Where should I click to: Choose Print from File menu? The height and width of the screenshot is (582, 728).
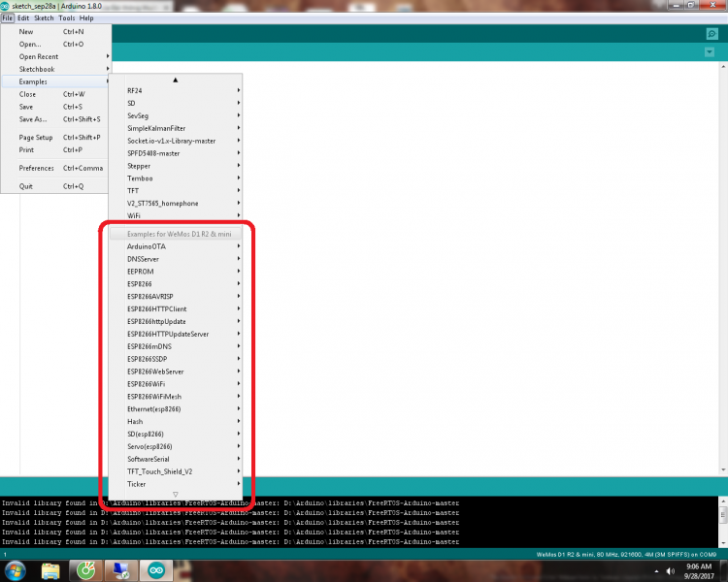point(55,150)
